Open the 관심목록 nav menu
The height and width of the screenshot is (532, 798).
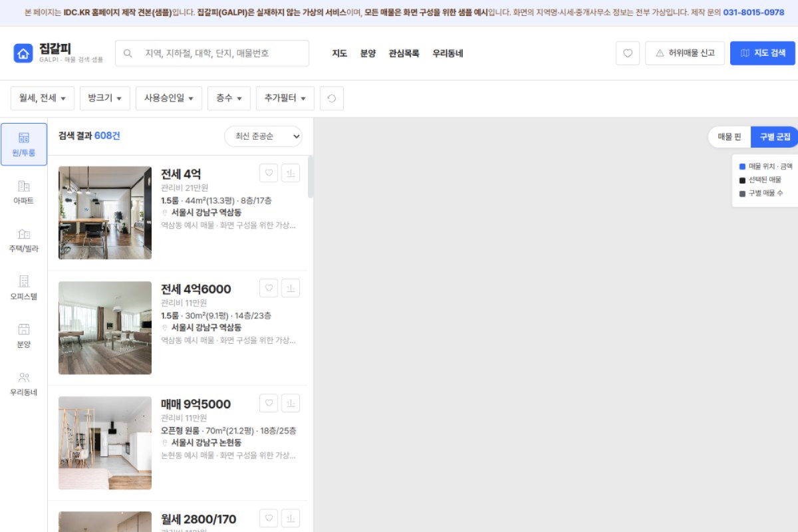pos(404,53)
